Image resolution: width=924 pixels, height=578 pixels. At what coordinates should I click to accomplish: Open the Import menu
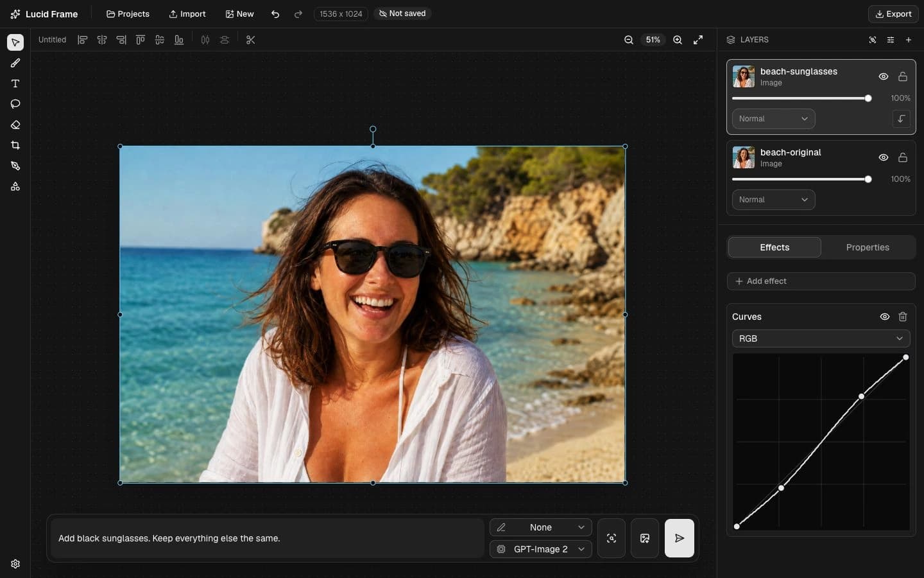coord(187,13)
